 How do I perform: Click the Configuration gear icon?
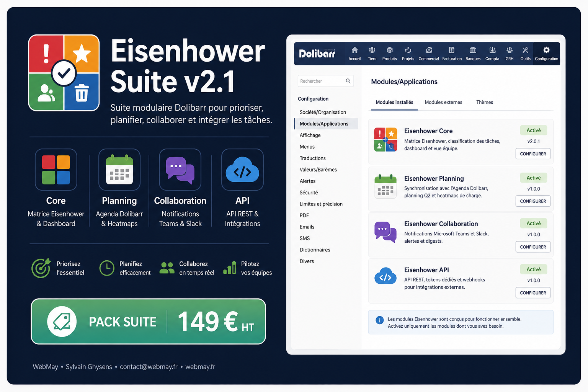click(x=546, y=50)
